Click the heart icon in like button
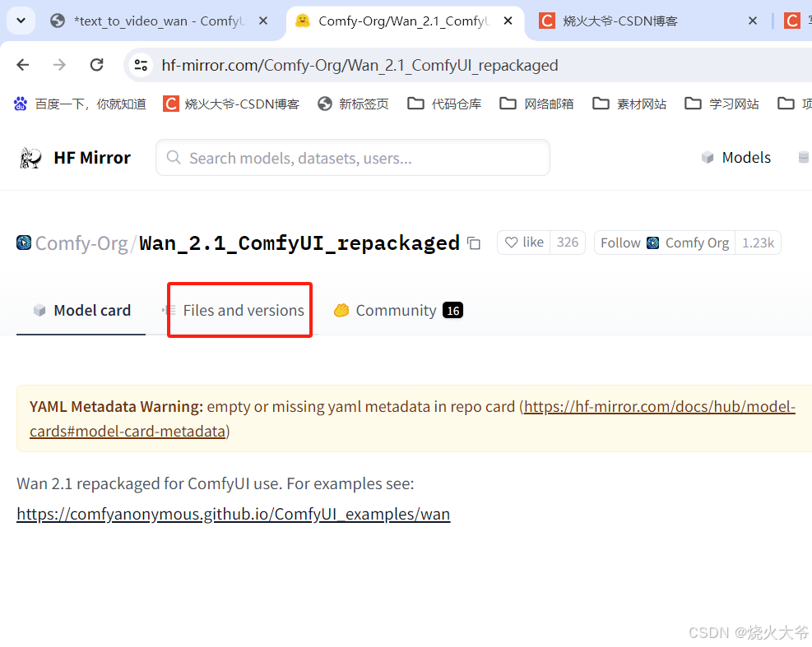Screen dimensions: 812x647 [511, 243]
